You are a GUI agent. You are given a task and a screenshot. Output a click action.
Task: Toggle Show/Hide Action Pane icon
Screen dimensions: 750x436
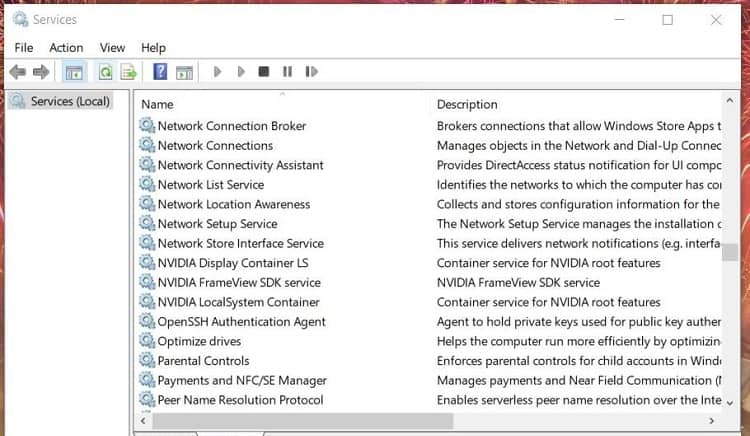point(184,73)
